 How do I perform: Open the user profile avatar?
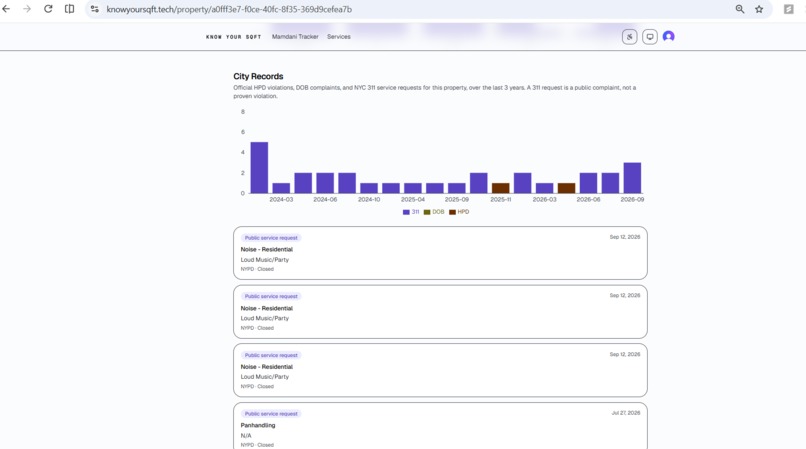(x=669, y=36)
